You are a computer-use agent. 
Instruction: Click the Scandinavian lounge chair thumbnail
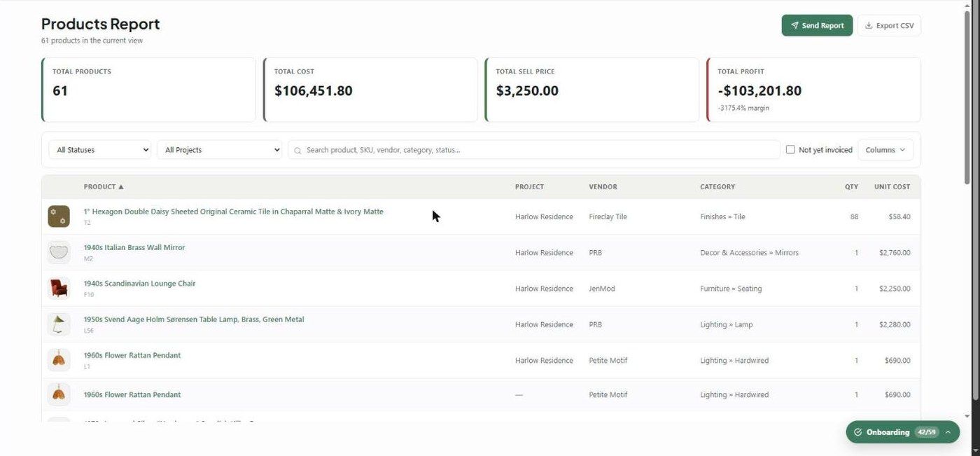point(59,289)
